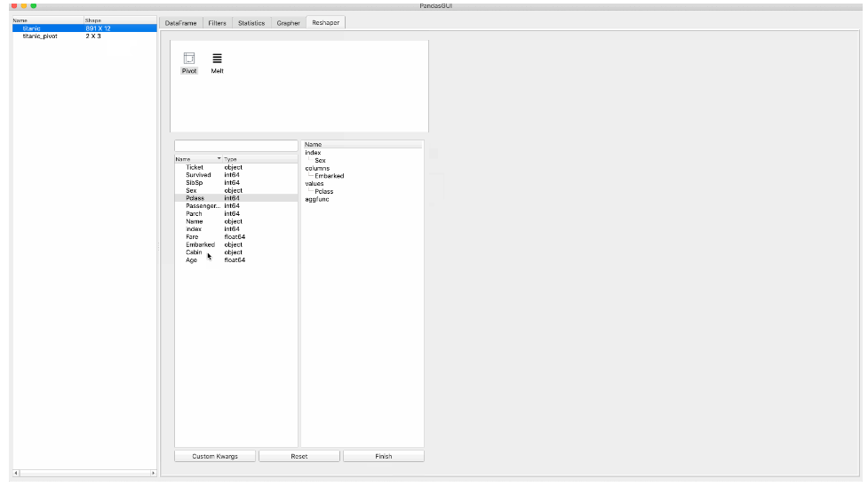
Task: Switch to the Filters tab
Action: [217, 23]
